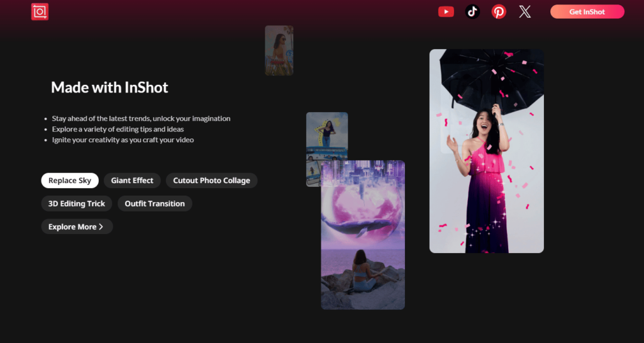This screenshot has height=343, width=644.
Task: Open the faded thumbnail of woman in sunglasses
Action: tap(279, 50)
